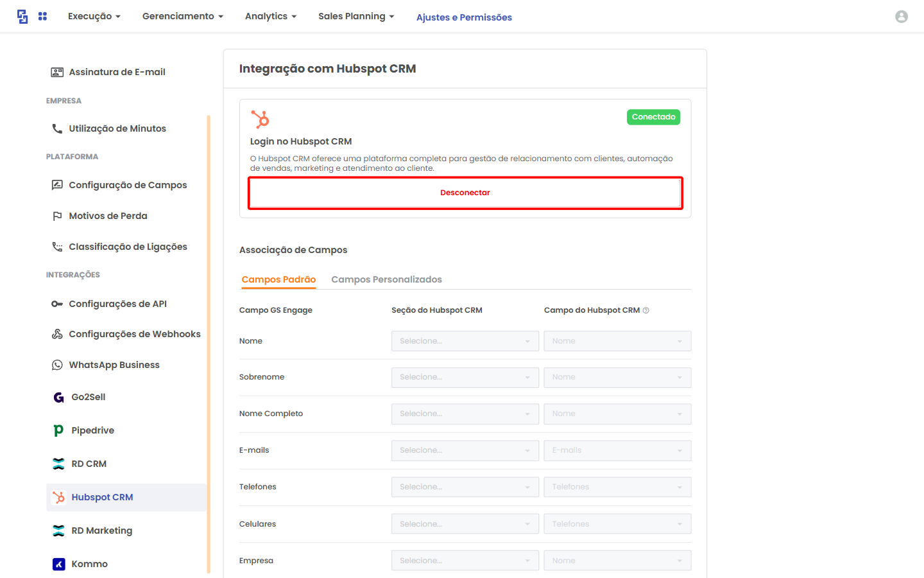Image resolution: width=924 pixels, height=578 pixels.
Task: Click the phone icon for Utilização de Minutos
Action: (x=57, y=128)
